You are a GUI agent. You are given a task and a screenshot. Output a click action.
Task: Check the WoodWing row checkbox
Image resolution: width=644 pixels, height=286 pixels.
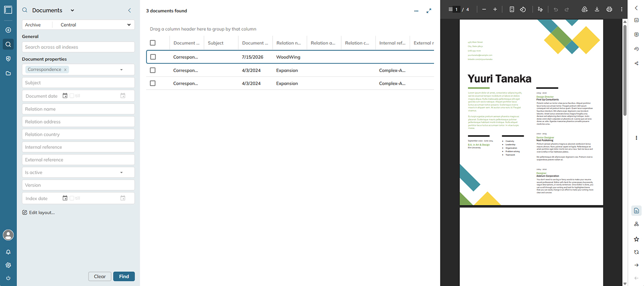point(153,57)
